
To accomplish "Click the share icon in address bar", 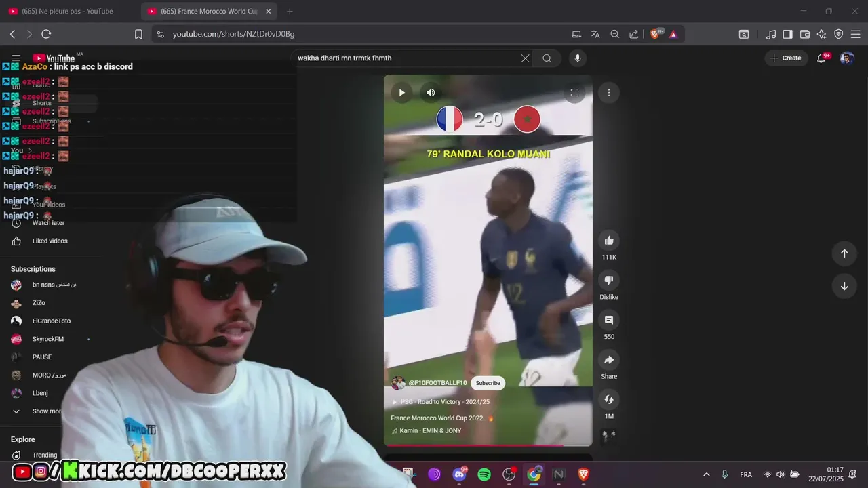I will (633, 34).
